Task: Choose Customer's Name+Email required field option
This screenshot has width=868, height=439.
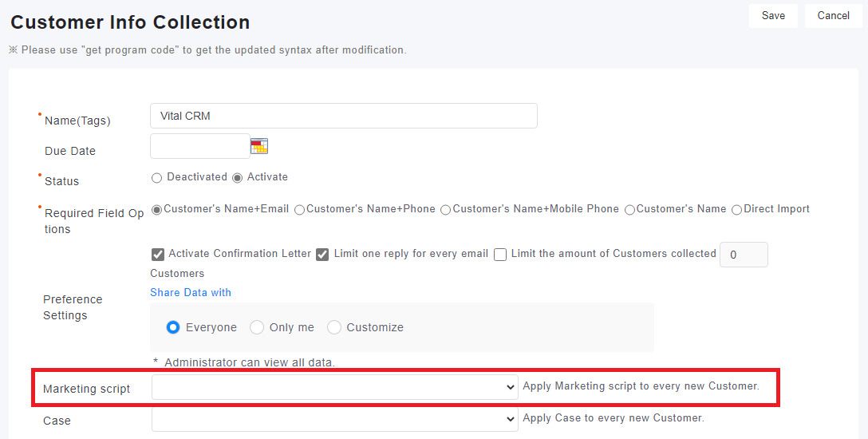Action: tap(157, 210)
